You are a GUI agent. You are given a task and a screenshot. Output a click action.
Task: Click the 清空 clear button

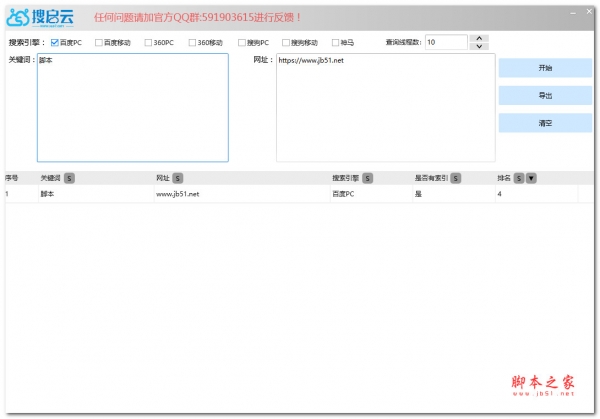point(545,123)
